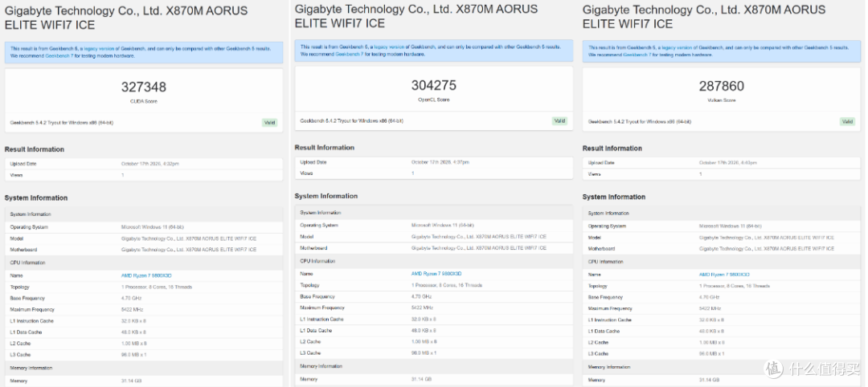
Task: Click the page title above OpenCL score
Action: click(416, 16)
